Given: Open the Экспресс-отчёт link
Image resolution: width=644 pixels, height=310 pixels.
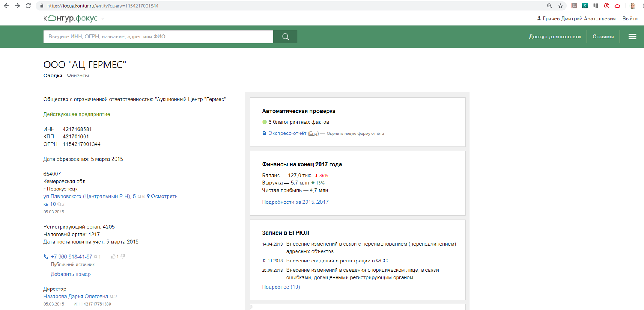Looking at the screenshot, I should pos(287,133).
